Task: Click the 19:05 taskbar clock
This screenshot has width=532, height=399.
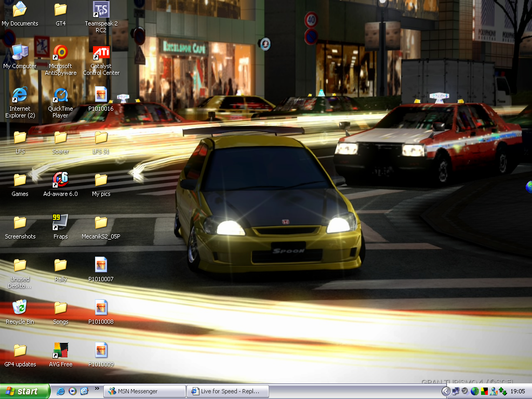Action: [x=517, y=392]
